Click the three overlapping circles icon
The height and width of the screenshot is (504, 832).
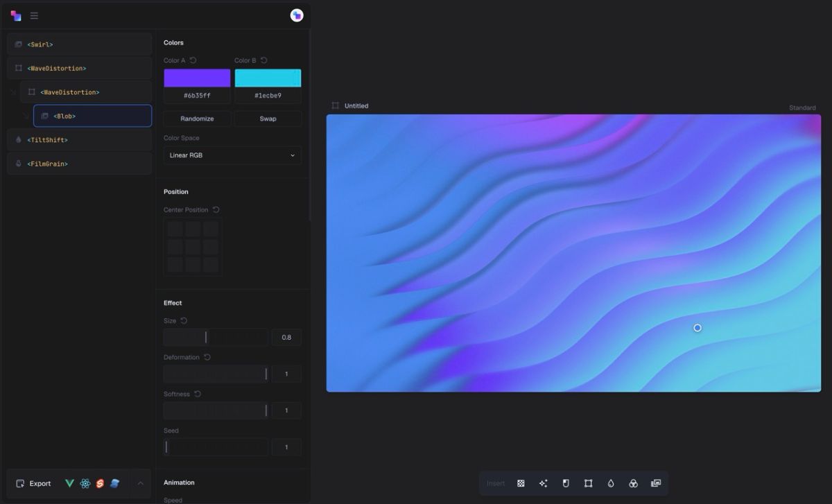pyautogui.click(x=633, y=483)
